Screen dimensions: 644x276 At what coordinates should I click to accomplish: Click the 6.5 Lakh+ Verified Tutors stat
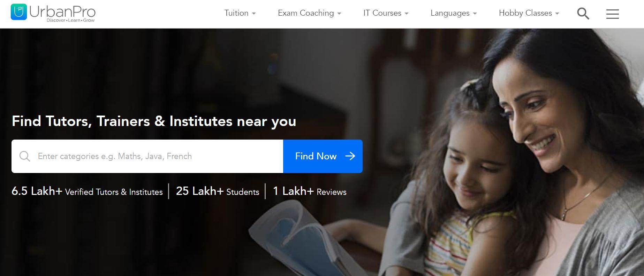(x=87, y=191)
